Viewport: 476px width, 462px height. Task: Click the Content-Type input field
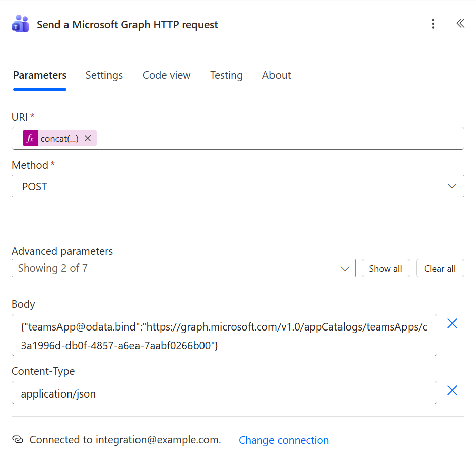coord(224,392)
